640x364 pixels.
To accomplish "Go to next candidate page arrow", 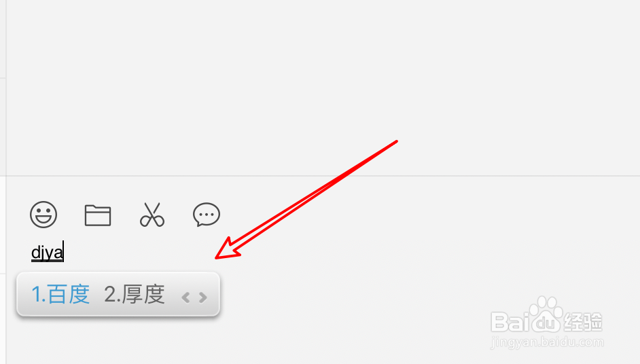I will (x=203, y=297).
